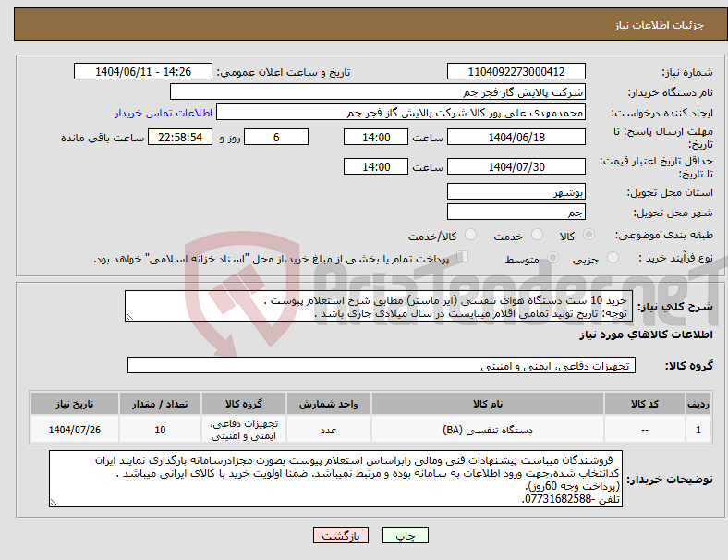
Task: Select the کالا/خدمت radio button
Action: (471, 235)
